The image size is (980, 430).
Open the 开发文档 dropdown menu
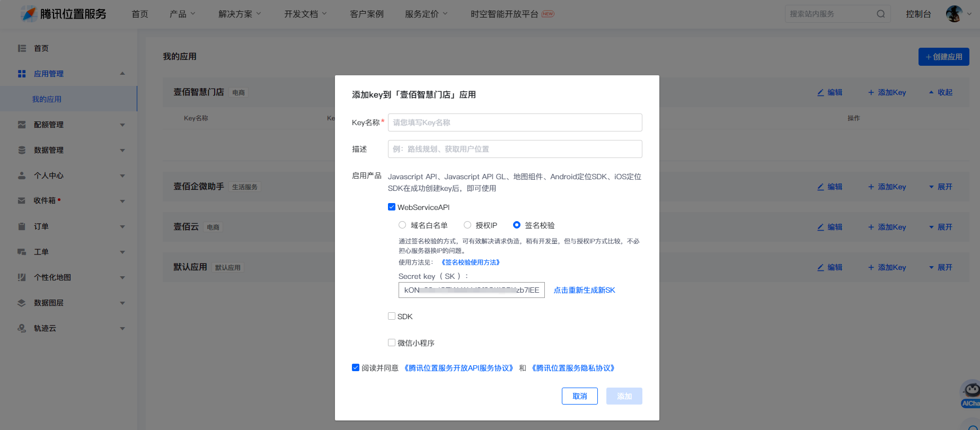305,14
